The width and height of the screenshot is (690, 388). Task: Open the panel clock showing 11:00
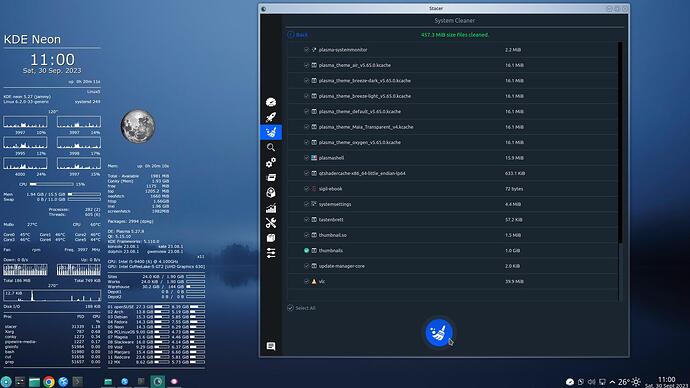coord(667,381)
